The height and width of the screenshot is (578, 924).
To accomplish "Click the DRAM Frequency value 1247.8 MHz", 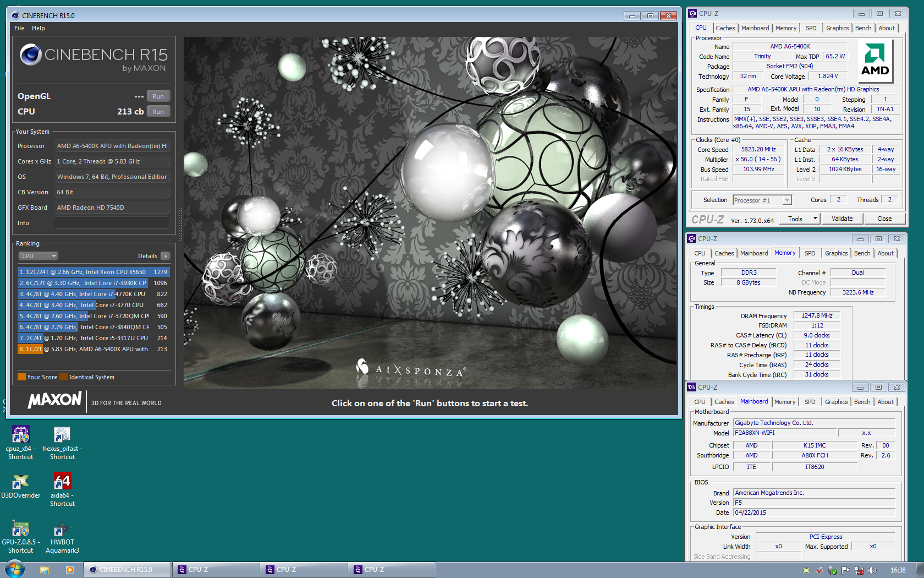I will tap(817, 315).
